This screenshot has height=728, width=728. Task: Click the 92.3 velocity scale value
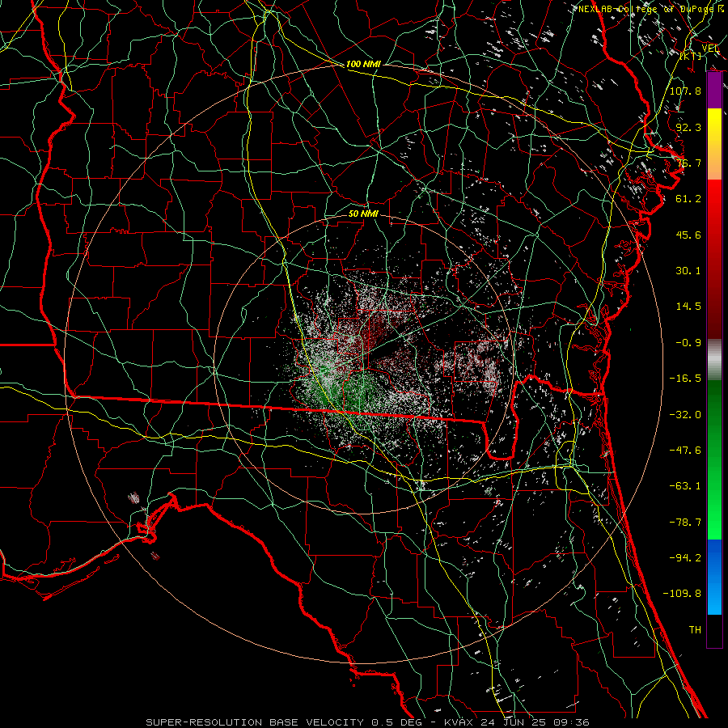pyautogui.click(x=688, y=127)
